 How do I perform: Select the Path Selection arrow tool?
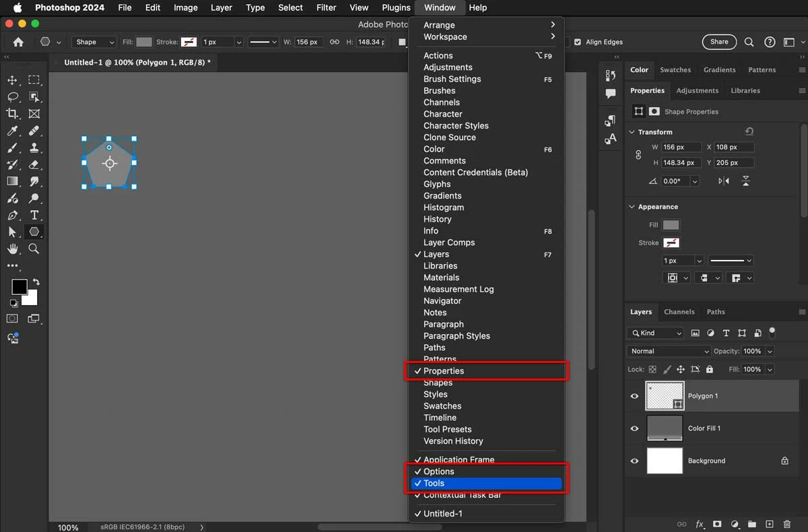tap(12, 232)
